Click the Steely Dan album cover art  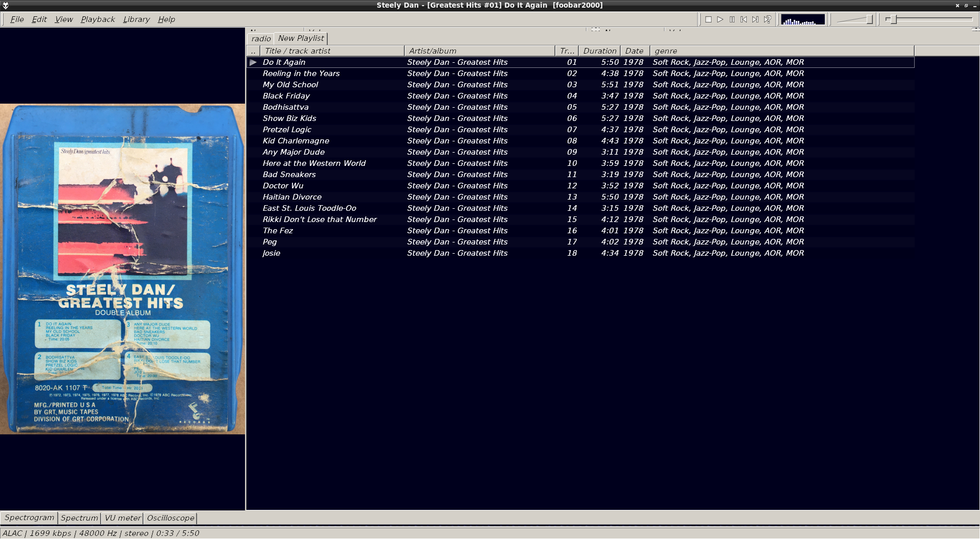click(122, 269)
